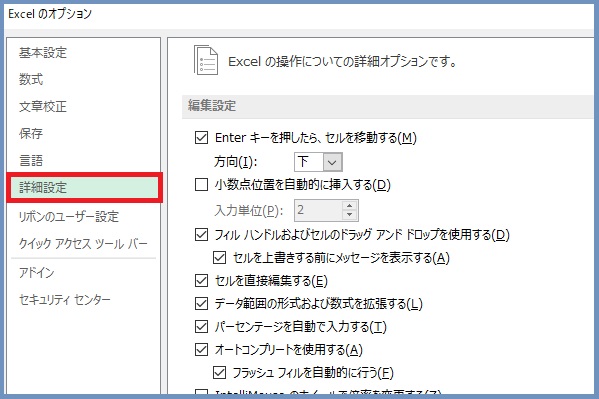Select the 数式 category

click(x=31, y=79)
